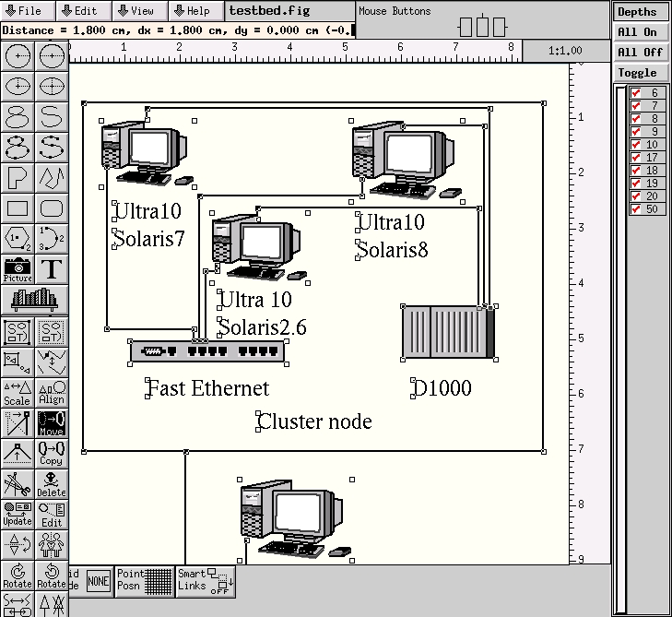672x617 pixels.
Task: Select the open compound tool
Action: pos(18,362)
